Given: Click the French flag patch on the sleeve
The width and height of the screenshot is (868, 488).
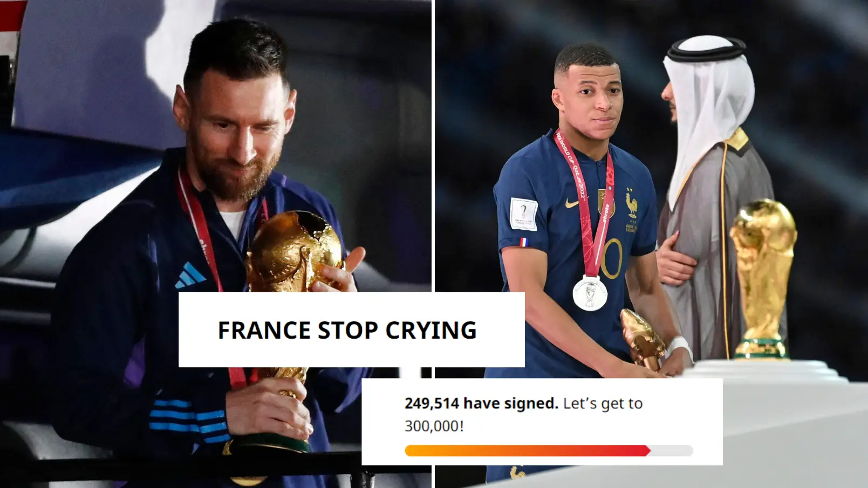Looking at the screenshot, I should (524, 242).
